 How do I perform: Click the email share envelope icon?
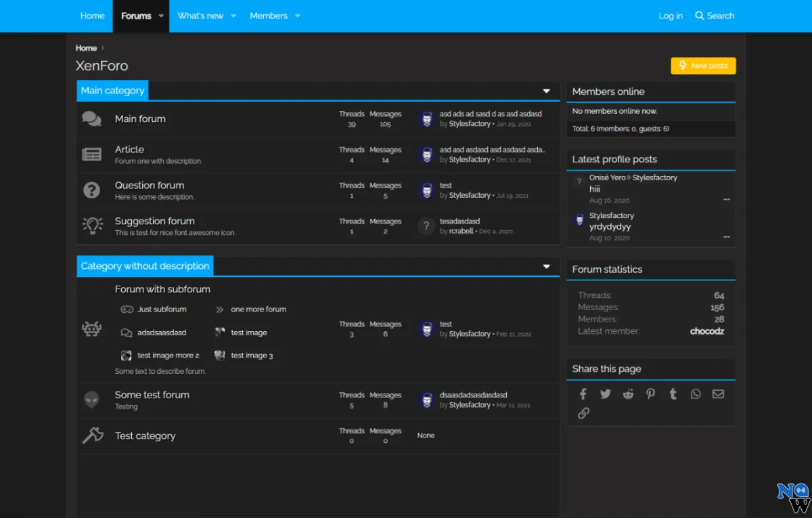[x=718, y=394]
